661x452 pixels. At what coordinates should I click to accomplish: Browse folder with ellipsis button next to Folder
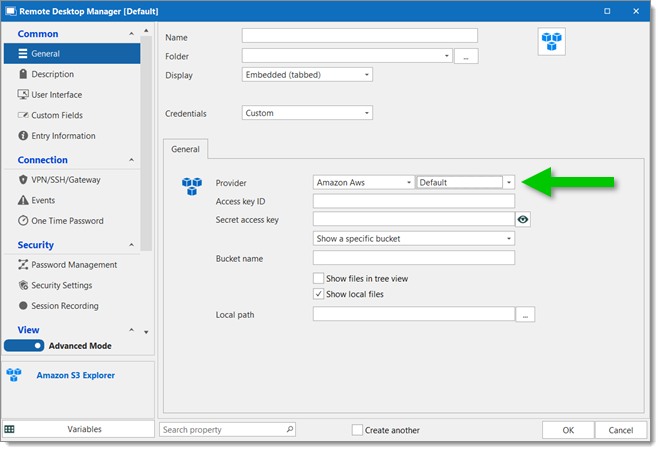(x=466, y=56)
